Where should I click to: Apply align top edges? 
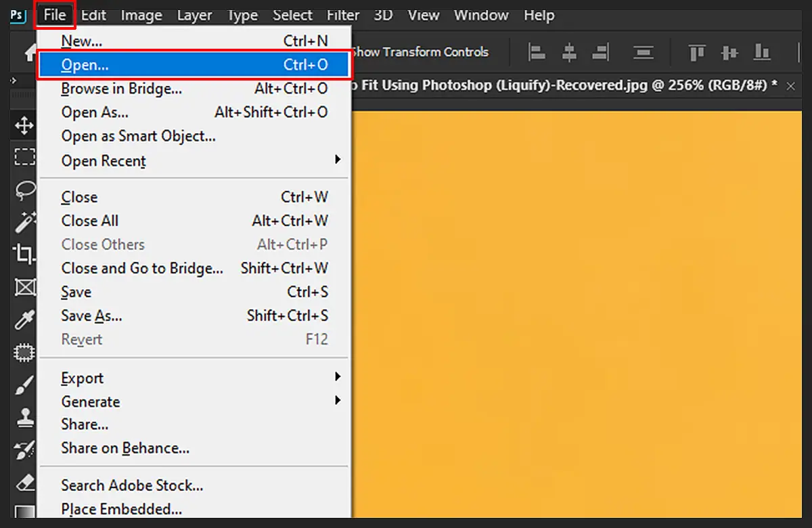pos(697,52)
